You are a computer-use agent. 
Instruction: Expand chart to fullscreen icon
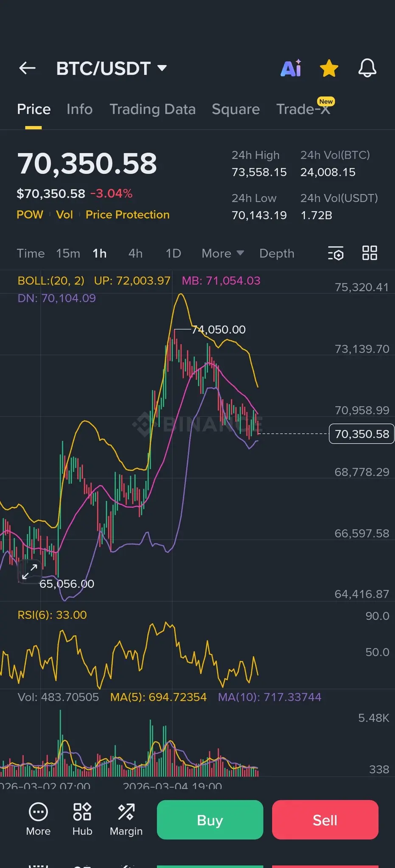pyautogui.click(x=30, y=571)
